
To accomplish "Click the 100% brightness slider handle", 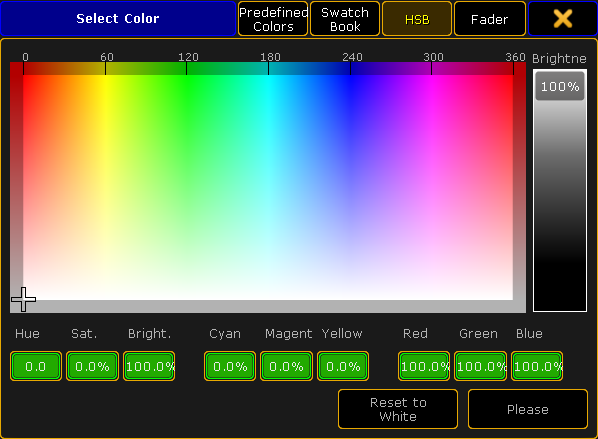I will click(x=559, y=86).
